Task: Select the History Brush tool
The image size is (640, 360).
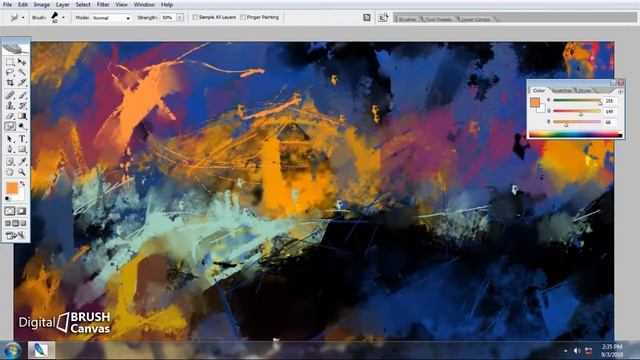Action: point(22,106)
